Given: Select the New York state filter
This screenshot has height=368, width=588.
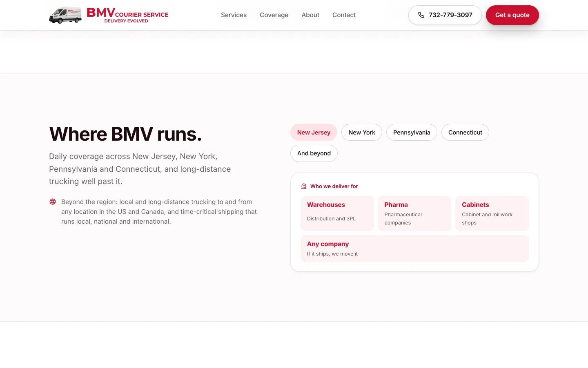Looking at the screenshot, I should pos(362,132).
